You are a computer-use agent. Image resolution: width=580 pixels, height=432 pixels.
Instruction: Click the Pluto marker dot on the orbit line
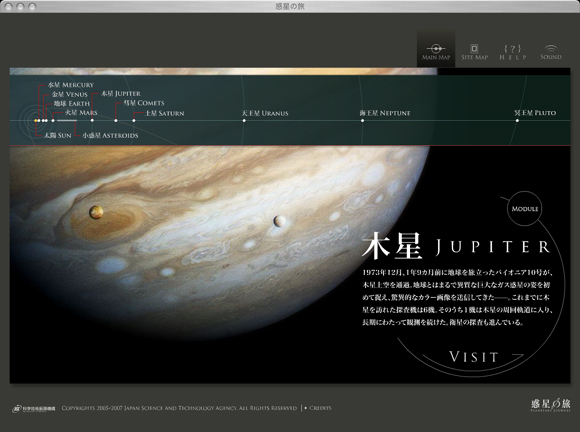click(517, 121)
